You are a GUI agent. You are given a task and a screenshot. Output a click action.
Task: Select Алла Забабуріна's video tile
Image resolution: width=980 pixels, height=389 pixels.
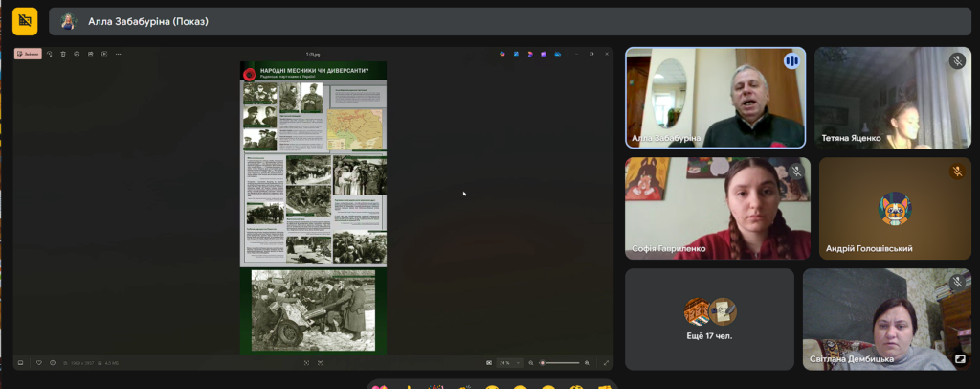715,98
